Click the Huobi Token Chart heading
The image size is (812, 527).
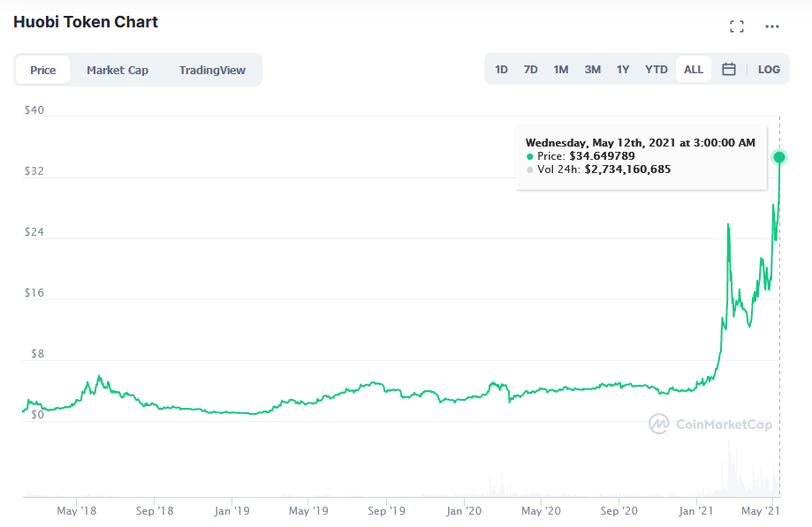click(86, 22)
